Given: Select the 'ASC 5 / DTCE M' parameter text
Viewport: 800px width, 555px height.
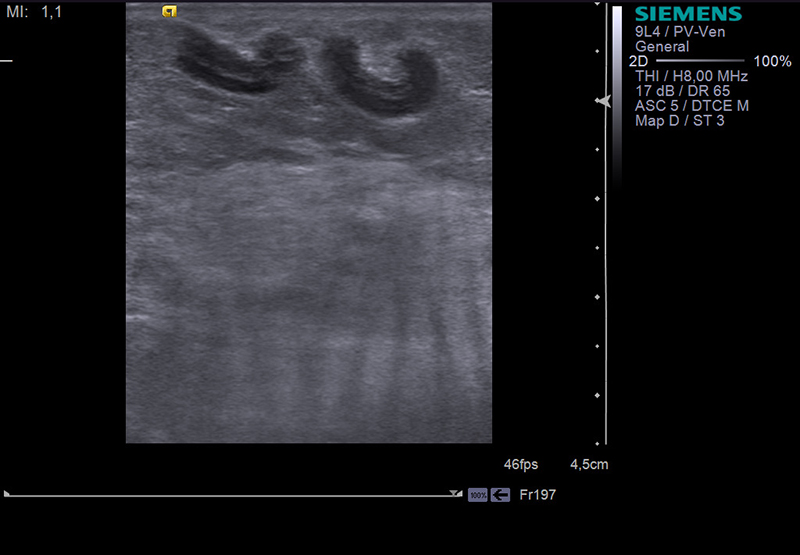Looking at the screenshot, I should click(691, 106).
